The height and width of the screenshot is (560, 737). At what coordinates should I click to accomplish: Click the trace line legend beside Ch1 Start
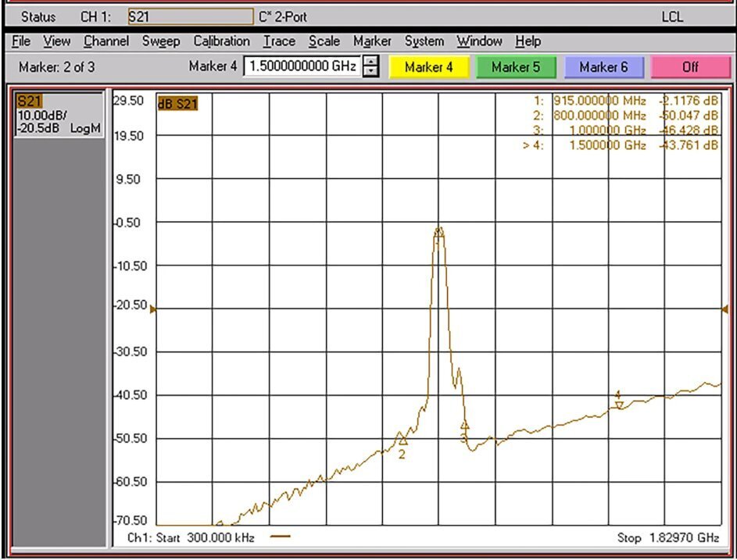[281, 537]
